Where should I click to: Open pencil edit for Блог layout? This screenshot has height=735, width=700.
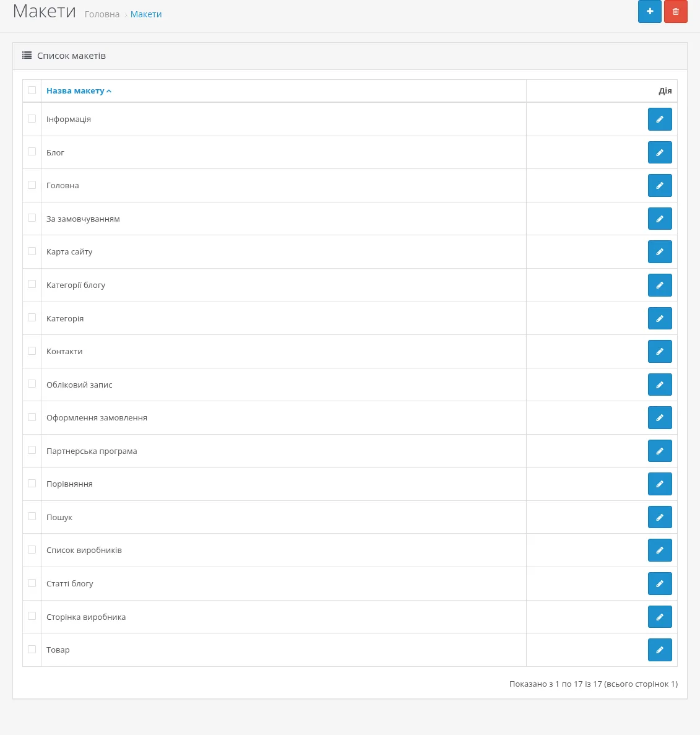point(660,152)
